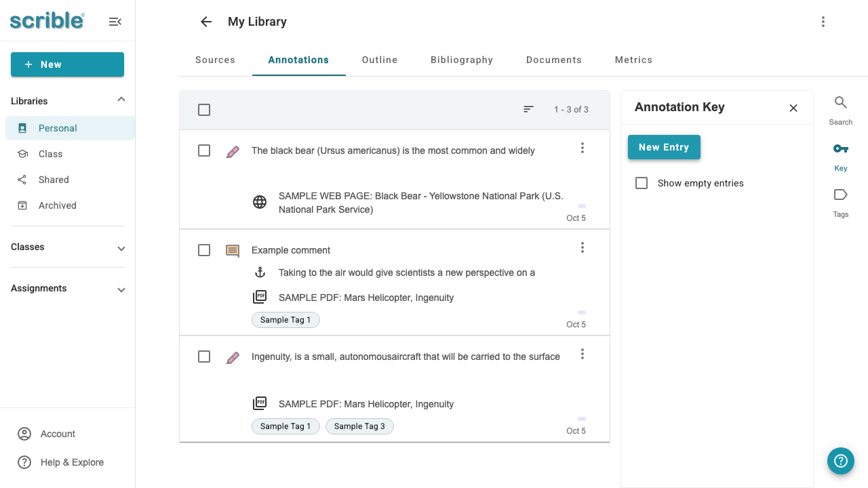
Task: Check the Ingenuity annotation checkbox
Action: pos(204,357)
